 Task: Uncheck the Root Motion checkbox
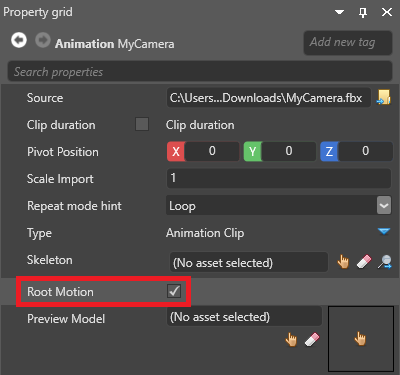[174, 291]
